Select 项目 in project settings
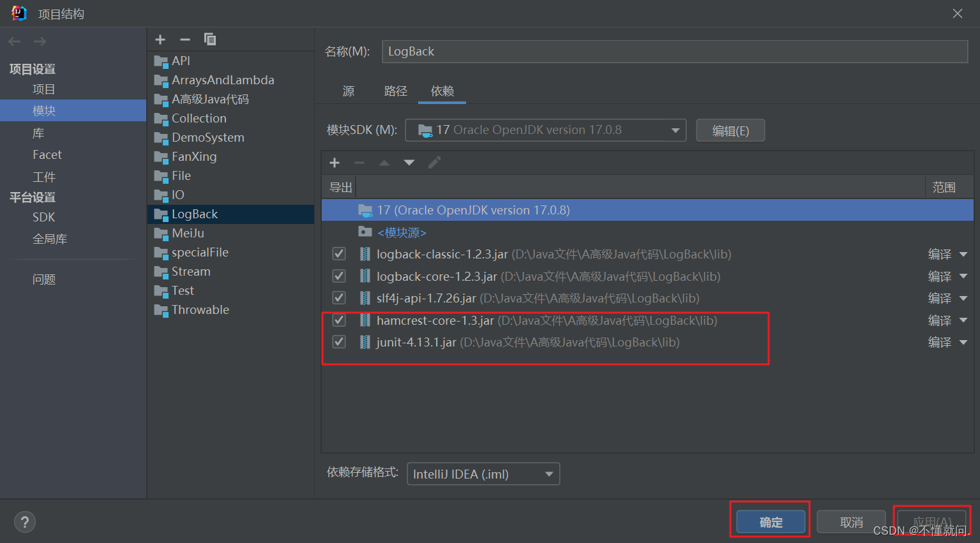Viewport: 980px width, 543px height. click(x=44, y=89)
